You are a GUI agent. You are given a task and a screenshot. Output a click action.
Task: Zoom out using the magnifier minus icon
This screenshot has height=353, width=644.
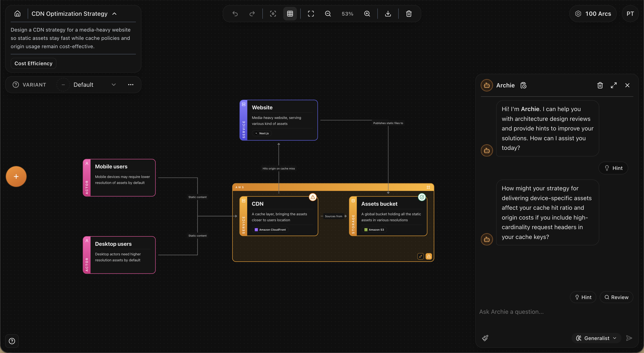(328, 13)
